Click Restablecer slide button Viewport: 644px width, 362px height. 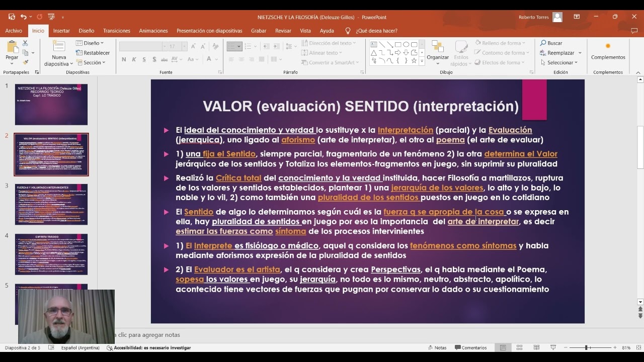(93, 53)
